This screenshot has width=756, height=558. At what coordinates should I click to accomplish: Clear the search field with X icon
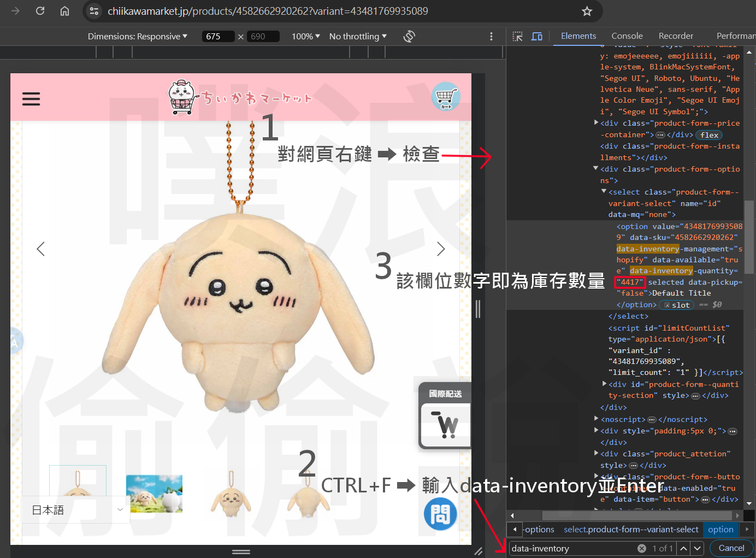click(x=641, y=548)
